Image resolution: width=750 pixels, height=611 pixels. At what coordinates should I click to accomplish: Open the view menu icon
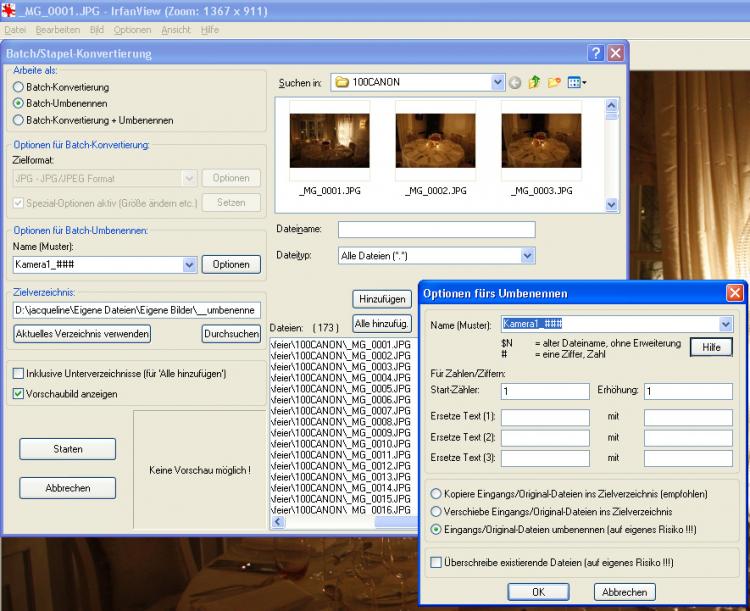click(x=577, y=82)
